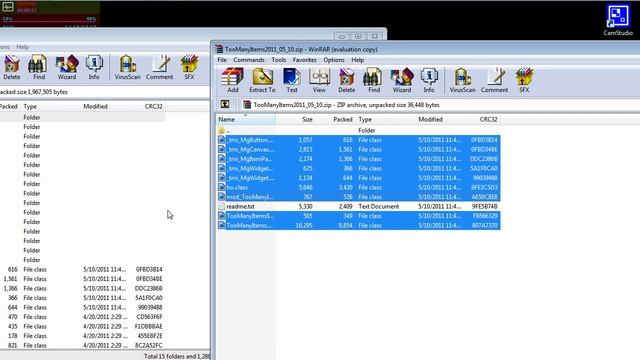Click Comment in the front WinRAR toolbar

(494, 80)
